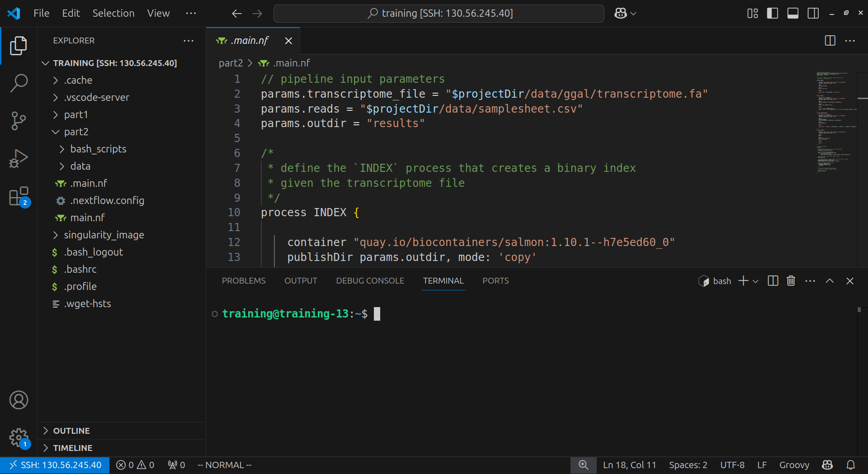Open the Search view in activity bar
Viewport: 868px width, 474px height.
tap(19, 83)
